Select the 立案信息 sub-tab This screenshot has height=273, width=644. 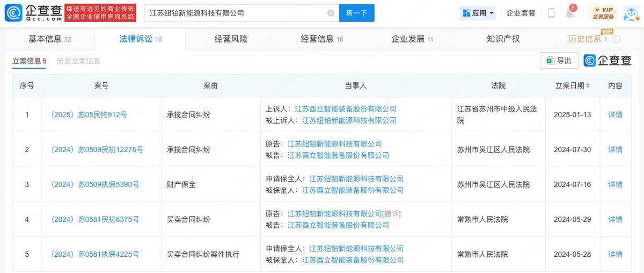(x=29, y=61)
